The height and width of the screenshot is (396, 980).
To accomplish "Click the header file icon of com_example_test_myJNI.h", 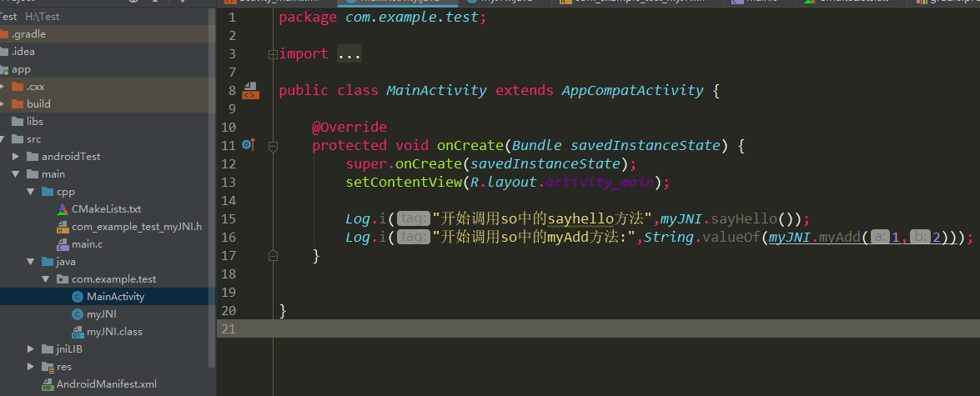I will (x=62, y=227).
